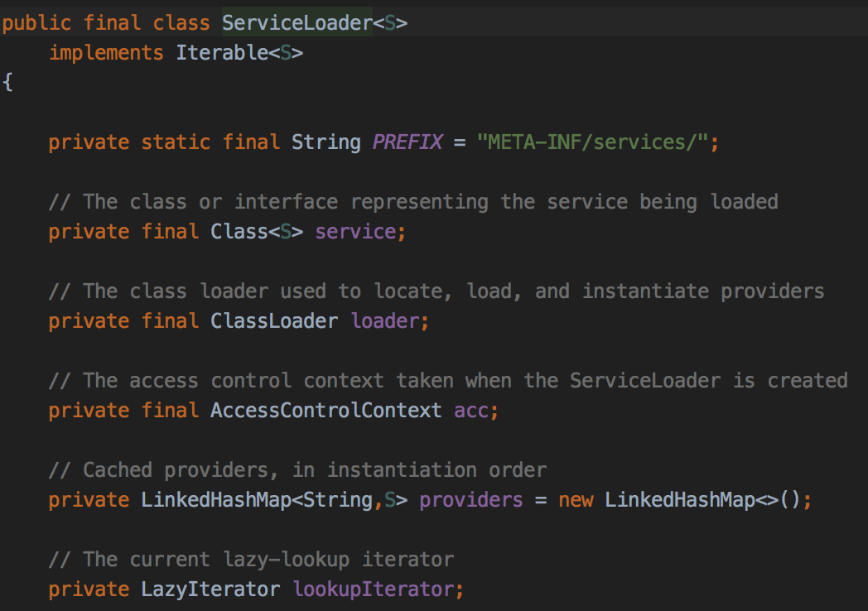This screenshot has height=611, width=868.
Task: Click comment about class loader used
Action: point(436,291)
